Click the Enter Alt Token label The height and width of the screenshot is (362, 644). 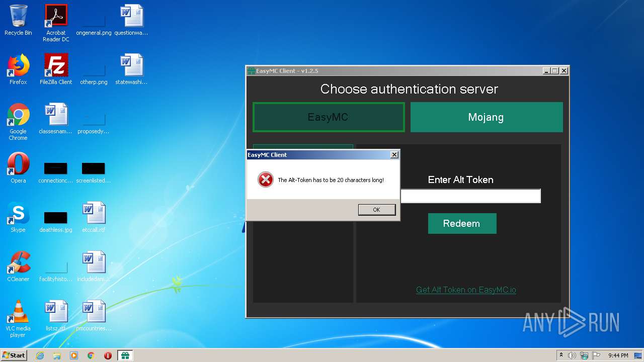coord(460,179)
